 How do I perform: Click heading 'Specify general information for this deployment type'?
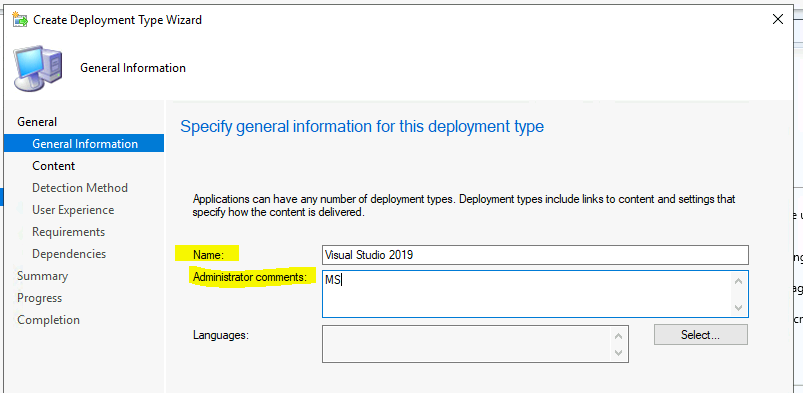point(362,126)
